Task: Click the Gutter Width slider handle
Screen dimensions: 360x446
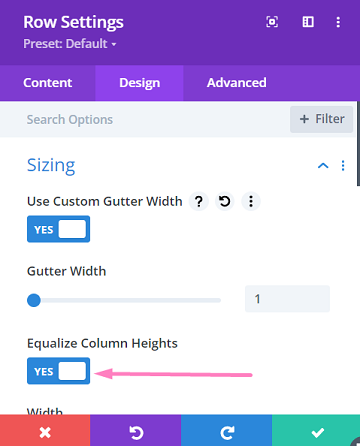Action: (34, 300)
